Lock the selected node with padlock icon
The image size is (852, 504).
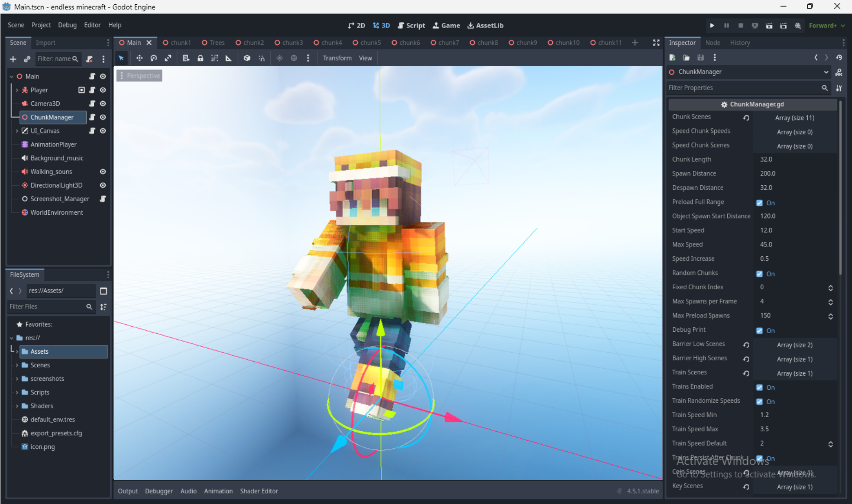200,58
